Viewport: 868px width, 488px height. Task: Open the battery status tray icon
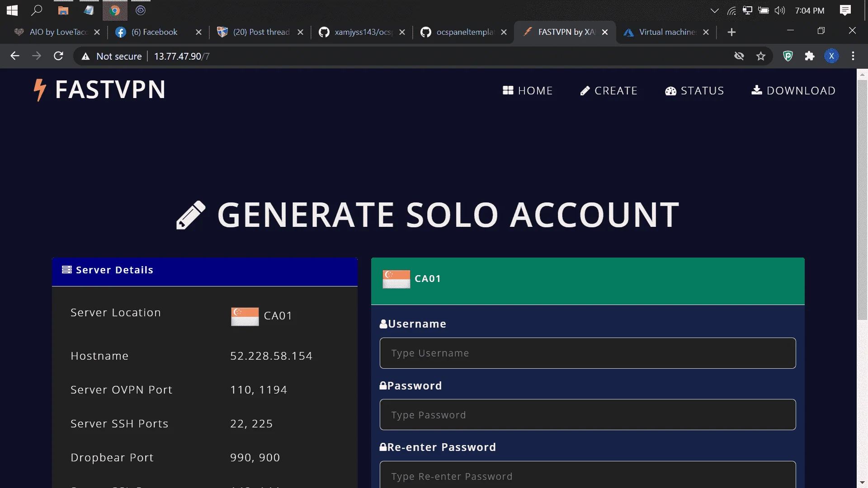coord(764,10)
